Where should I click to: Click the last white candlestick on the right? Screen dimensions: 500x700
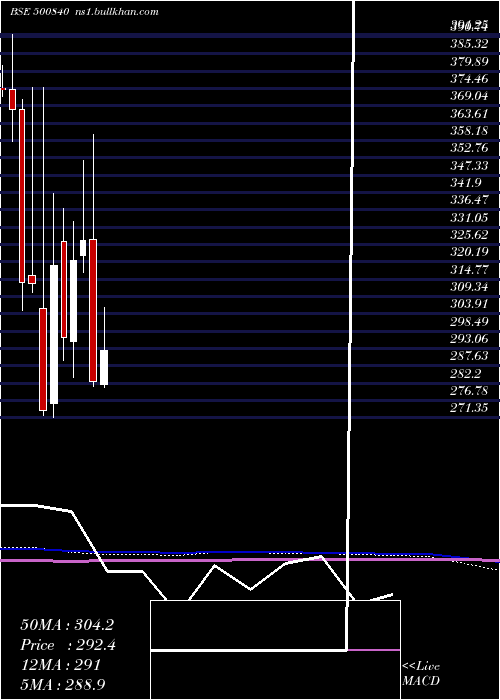click(x=104, y=367)
